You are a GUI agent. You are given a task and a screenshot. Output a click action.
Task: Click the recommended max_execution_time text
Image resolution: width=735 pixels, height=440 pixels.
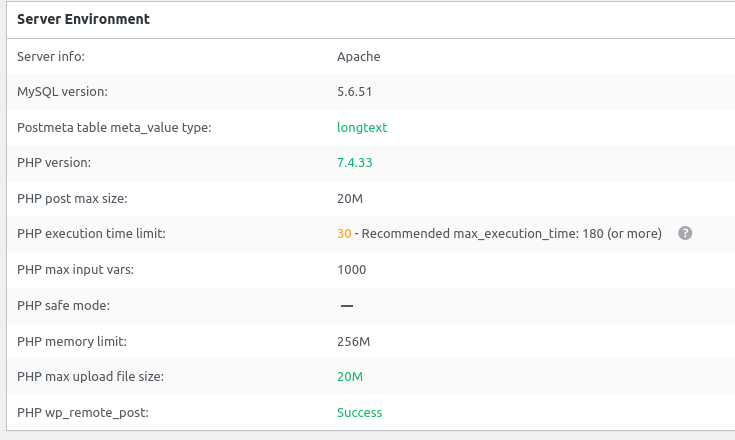coord(511,234)
